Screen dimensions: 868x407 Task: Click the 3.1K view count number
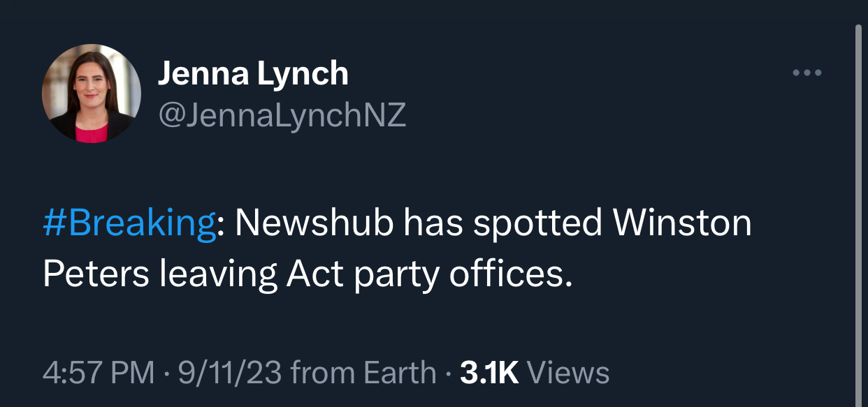click(489, 373)
